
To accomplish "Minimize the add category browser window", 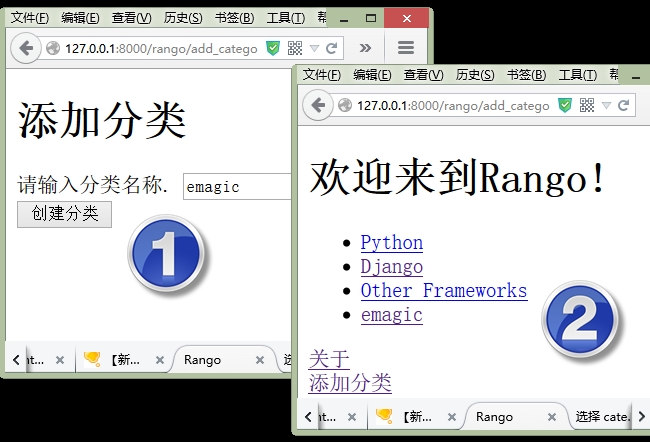I will (x=344, y=18).
